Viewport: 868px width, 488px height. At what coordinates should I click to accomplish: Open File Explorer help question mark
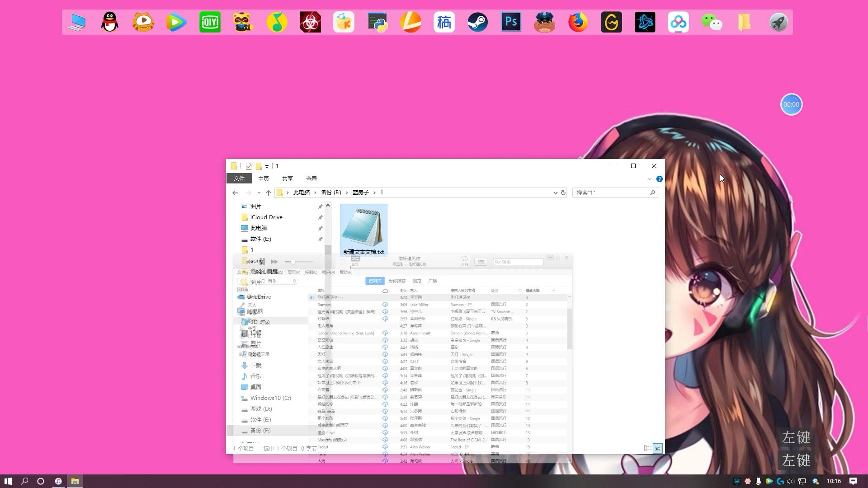tap(660, 179)
